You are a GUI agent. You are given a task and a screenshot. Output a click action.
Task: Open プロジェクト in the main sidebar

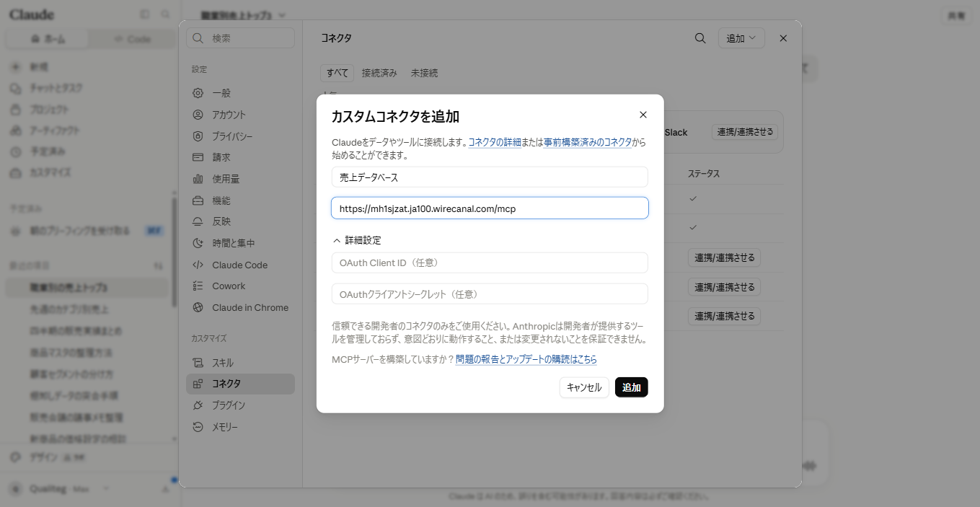click(x=87, y=110)
